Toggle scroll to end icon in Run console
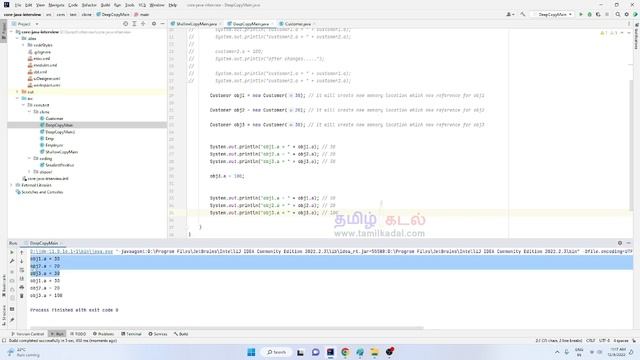 coord(22,279)
